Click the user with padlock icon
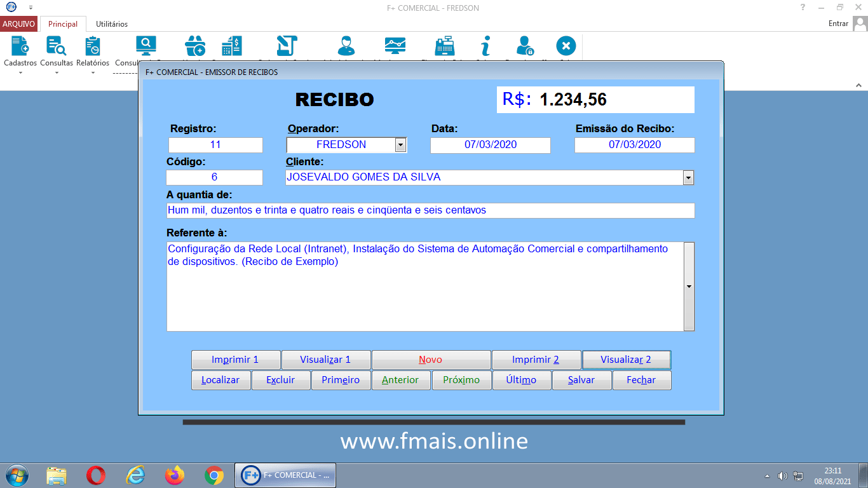 (525, 46)
